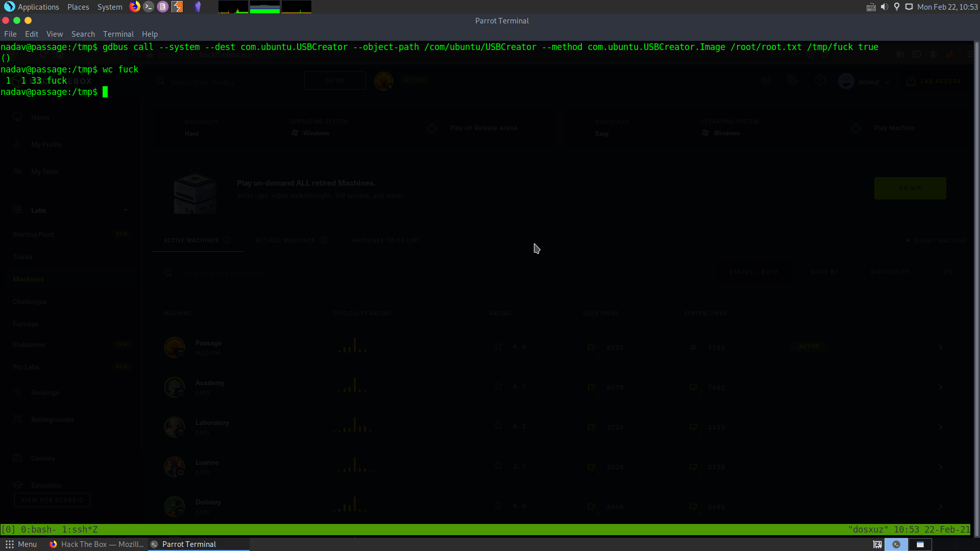Open terminal launcher icon in panel
The width and height of the screenshot is (980, 551).
pyautogui.click(x=149, y=7)
